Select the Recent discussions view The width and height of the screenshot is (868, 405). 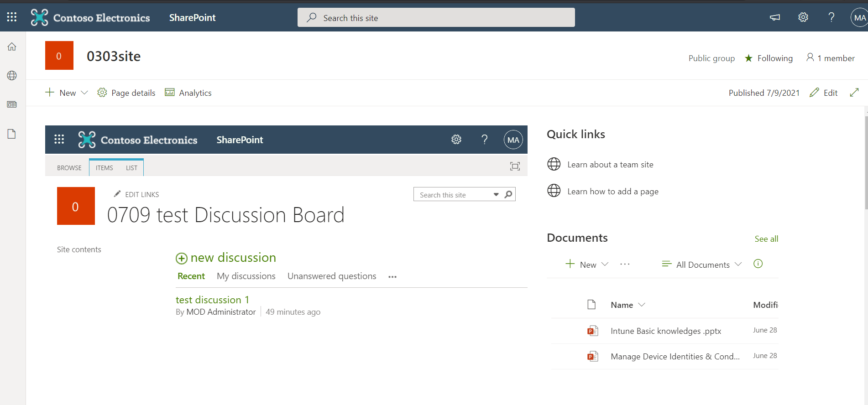(191, 276)
